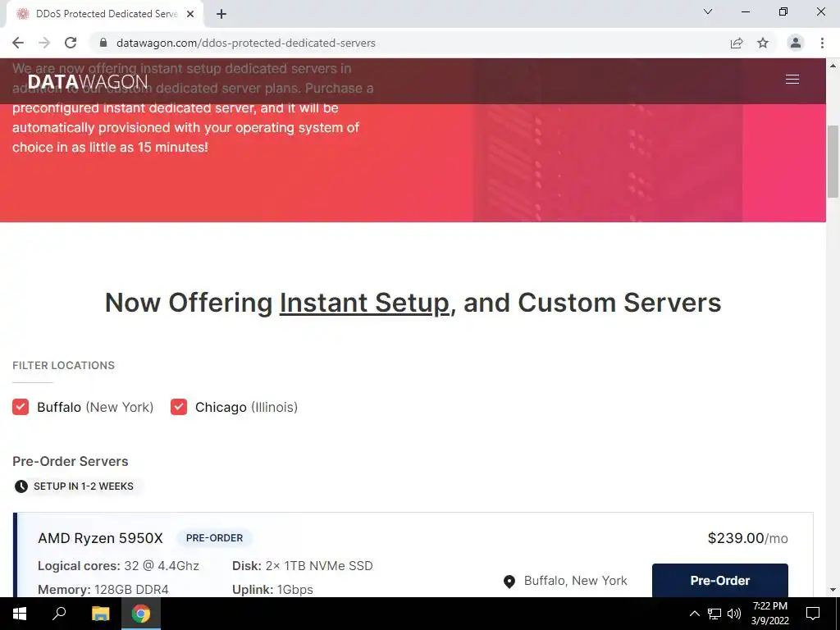Open File Explorer from taskbar
This screenshot has width=840, height=630.
tap(100, 614)
